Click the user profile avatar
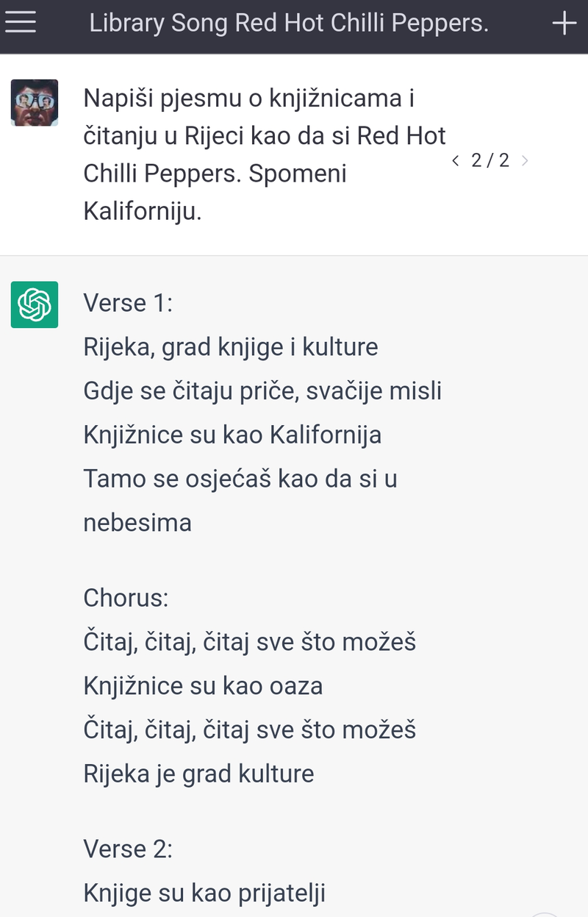This screenshot has width=588, height=917. [35, 102]
